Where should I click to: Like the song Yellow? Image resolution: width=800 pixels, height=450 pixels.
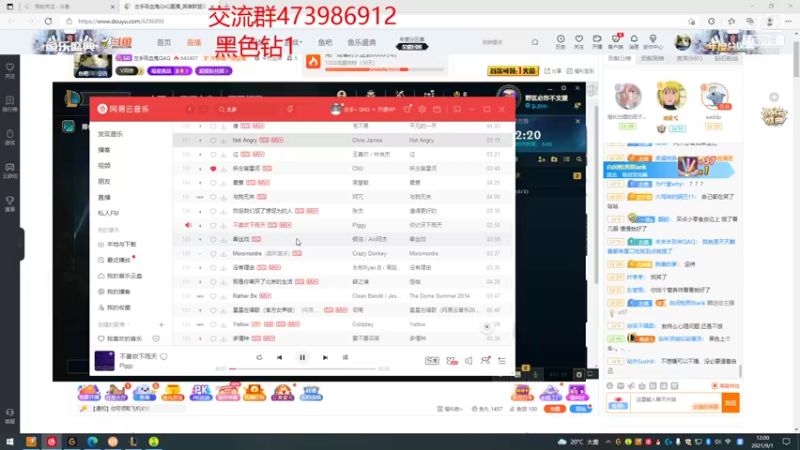point(213,324)
